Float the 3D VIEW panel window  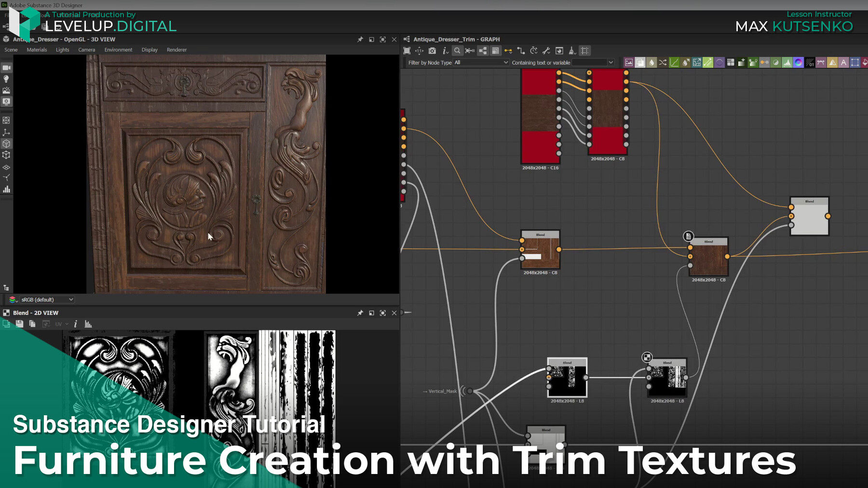point(371,40)
